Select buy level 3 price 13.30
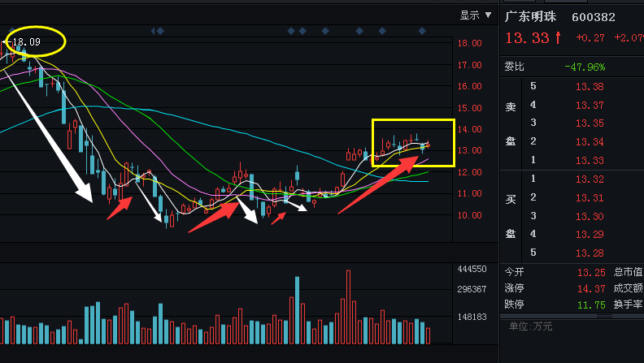 (x=590, y=217)
